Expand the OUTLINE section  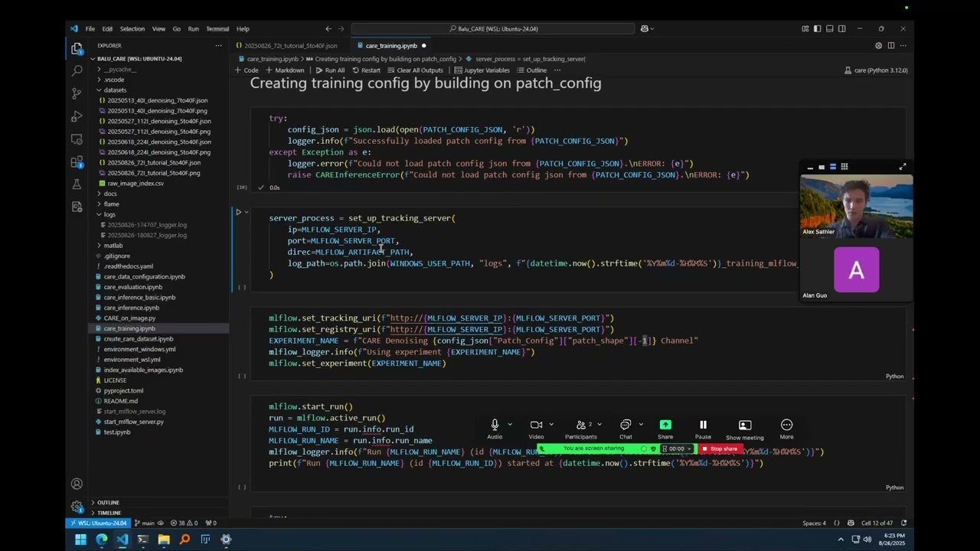point(108,503)
